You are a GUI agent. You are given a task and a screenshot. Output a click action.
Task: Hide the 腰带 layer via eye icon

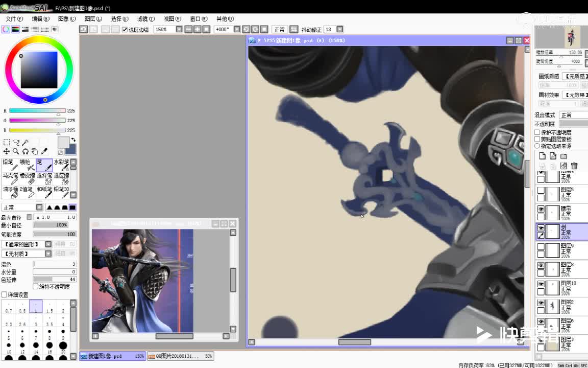point(541,209)
